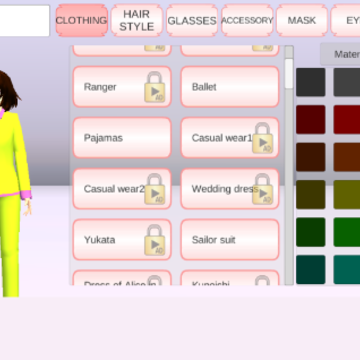Choose the dark green color swatch
Viewport: 360px width, 360px height.
311,232
